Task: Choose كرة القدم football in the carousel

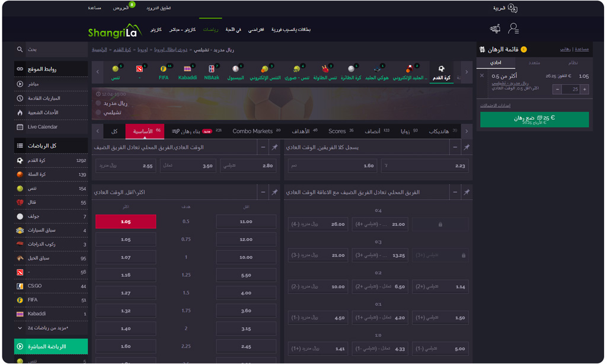Action: 441,72
